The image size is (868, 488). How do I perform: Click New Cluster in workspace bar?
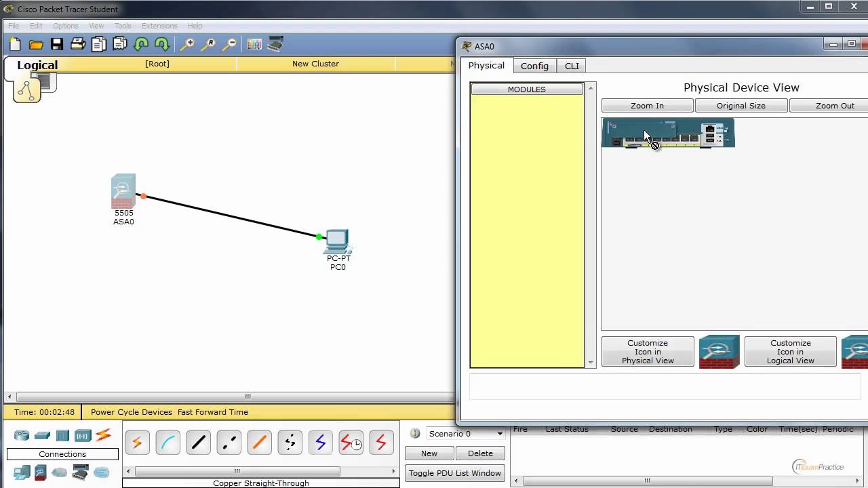tap(315, 64)
